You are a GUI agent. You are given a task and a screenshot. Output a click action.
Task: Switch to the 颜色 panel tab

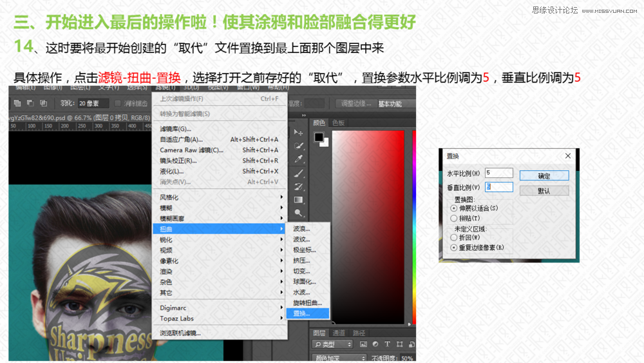(319, 123)
